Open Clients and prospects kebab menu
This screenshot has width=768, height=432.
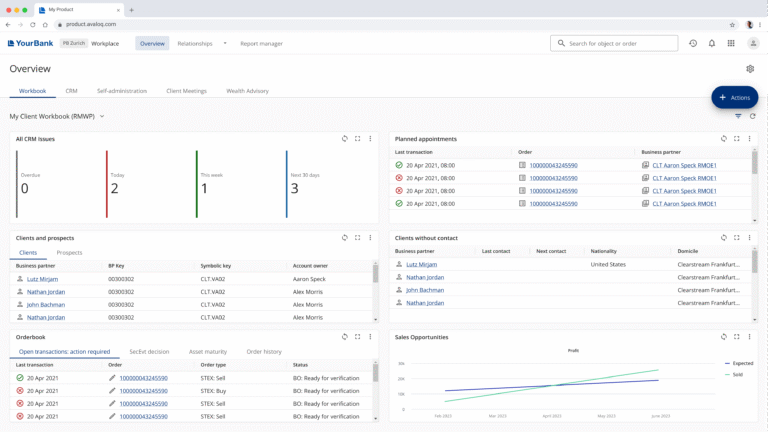(370, 238)
